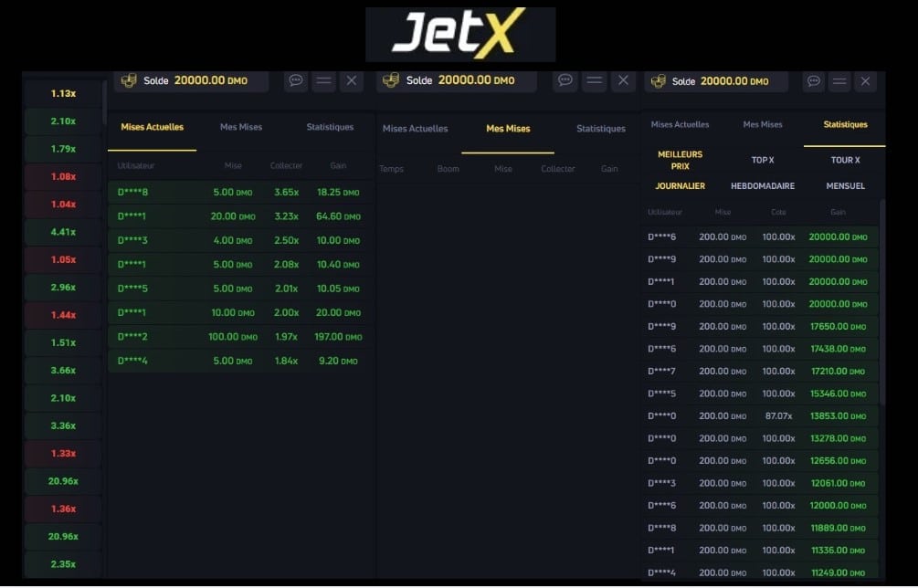Select D****0 row with 87.07x cote

coord(760,416)
